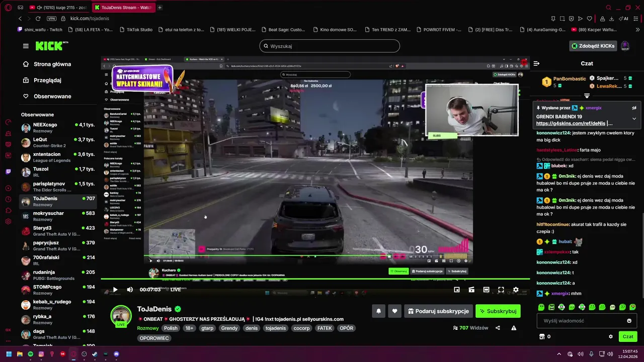Open NEEXcsgo channel in sidebar
This screenshot has height=362, width=644.
(x=58, y=128)
